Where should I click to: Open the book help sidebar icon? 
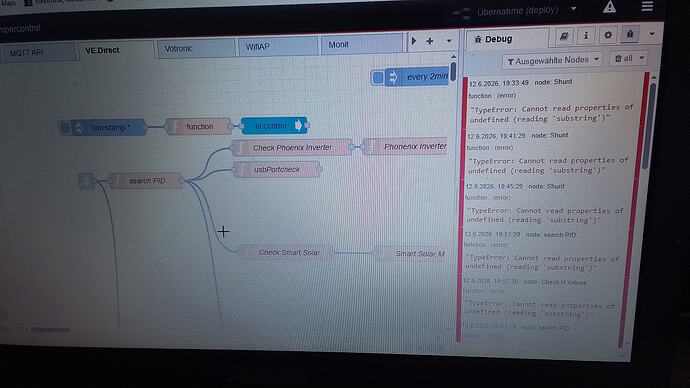click(564, 37)
